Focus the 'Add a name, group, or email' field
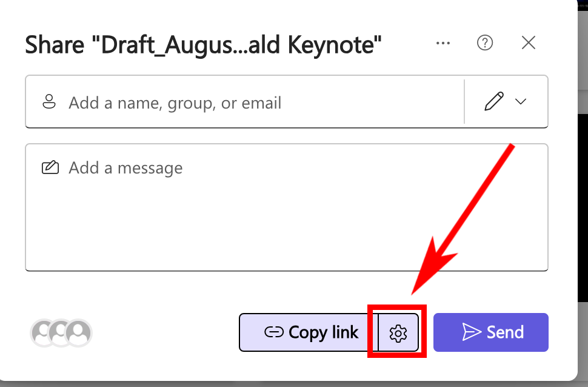The height and width of the screenshot is (387, 588). (242, 103)
